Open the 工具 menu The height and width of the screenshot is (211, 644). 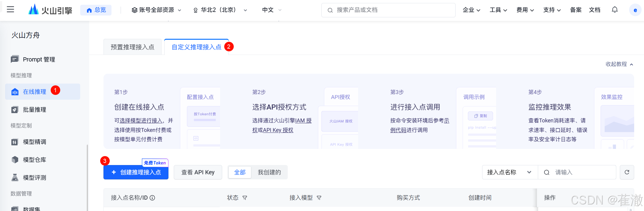coord(498,10)
